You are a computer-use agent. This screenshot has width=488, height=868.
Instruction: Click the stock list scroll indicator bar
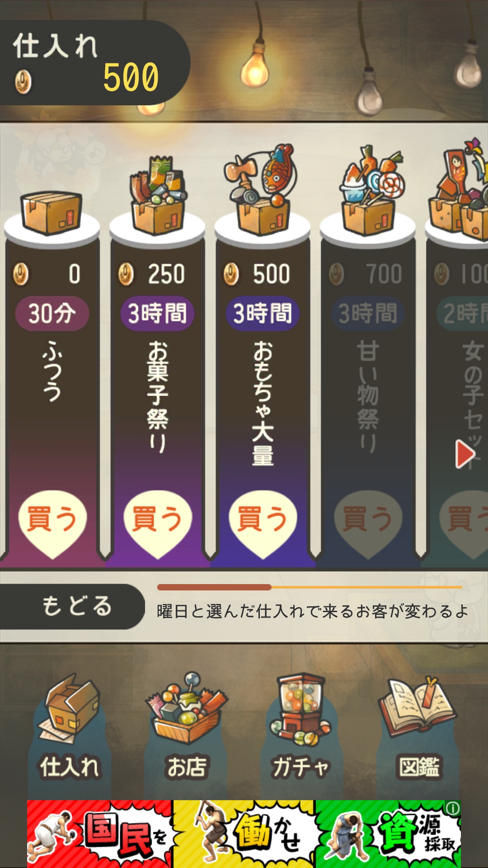(x=310, y=587)
